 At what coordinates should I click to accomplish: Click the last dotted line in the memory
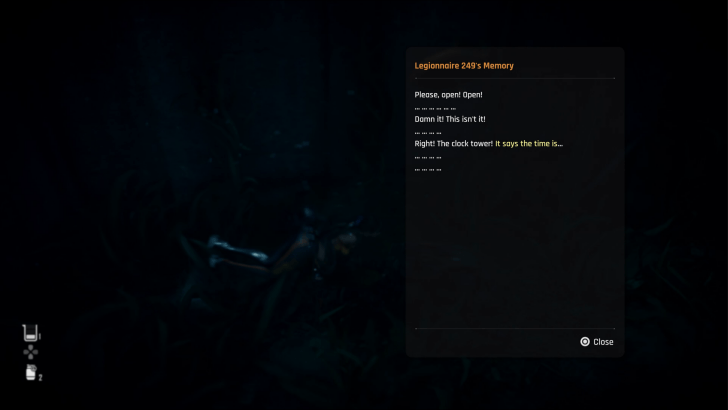pos(428,170)
